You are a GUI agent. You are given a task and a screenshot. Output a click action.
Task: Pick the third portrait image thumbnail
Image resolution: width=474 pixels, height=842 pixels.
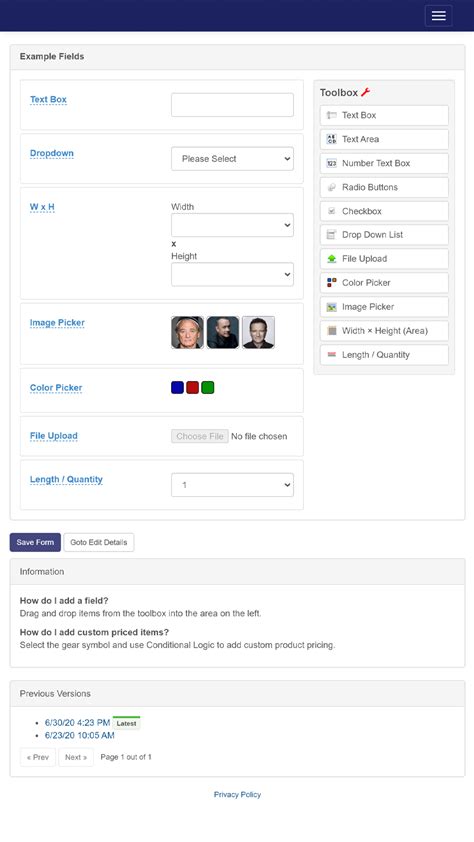click(x=258, y=332)
